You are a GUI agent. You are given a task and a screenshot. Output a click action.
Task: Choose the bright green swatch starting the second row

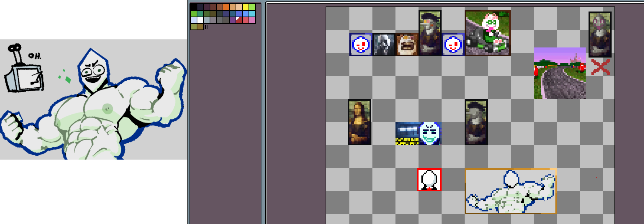194,14
